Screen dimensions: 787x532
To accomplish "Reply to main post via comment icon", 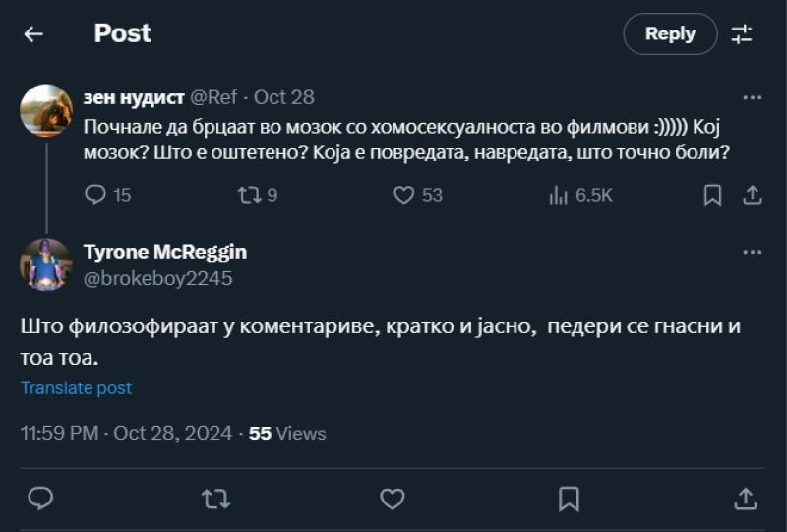I will pyautogui.click(x=40, y=499).
